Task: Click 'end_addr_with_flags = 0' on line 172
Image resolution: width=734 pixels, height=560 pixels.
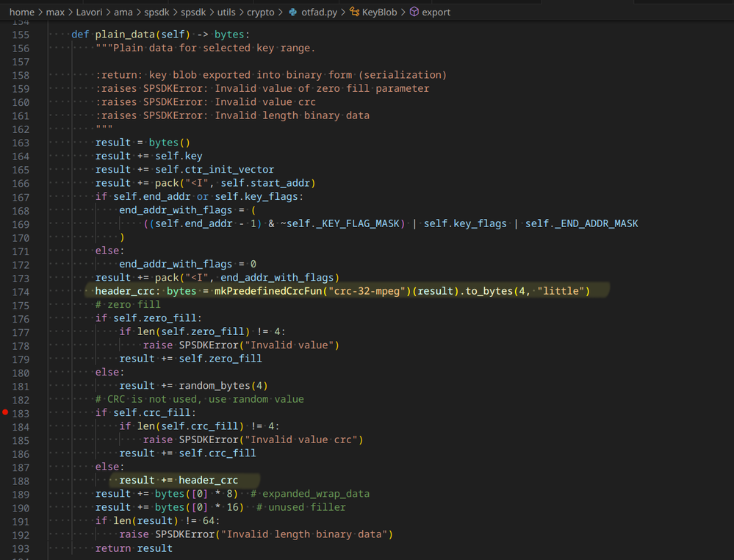Action: (187, 264)
